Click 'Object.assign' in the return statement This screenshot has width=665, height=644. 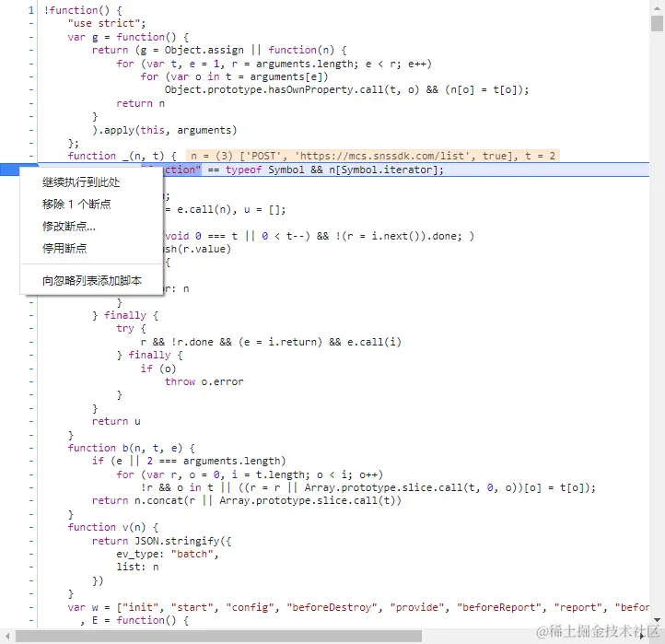[204, 50]
